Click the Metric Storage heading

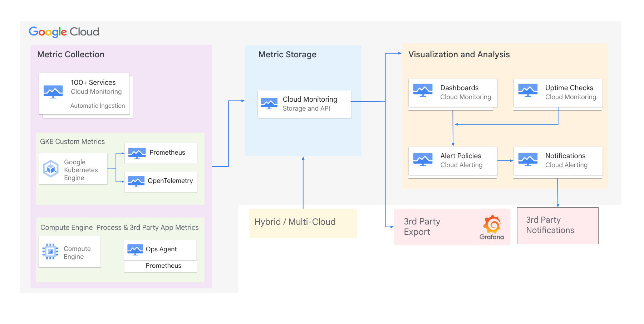click(287, 54)
